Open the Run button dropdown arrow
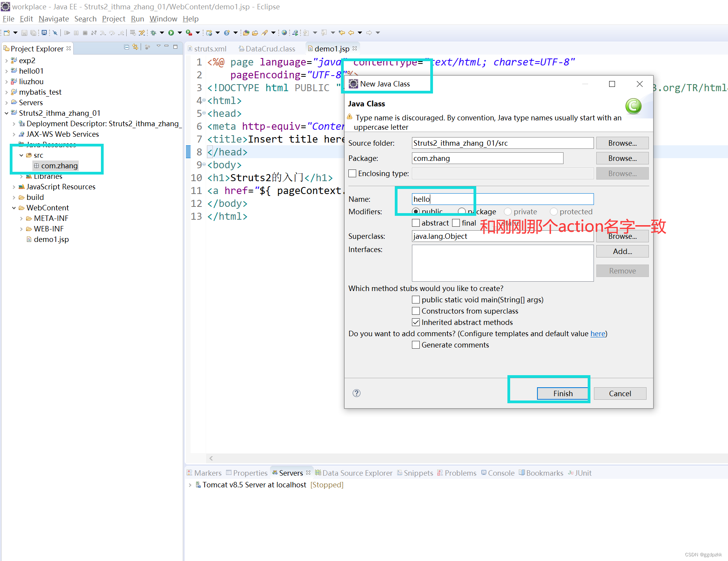Viewport: 728px width, 561px height. coord(180,33)
